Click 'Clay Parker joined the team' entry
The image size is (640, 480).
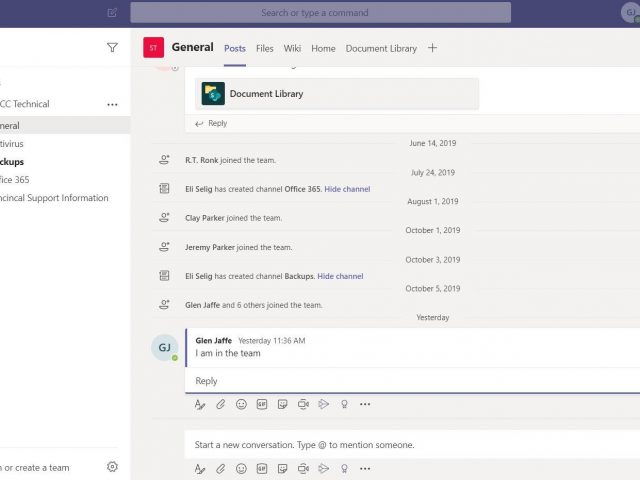pos(233,218)
